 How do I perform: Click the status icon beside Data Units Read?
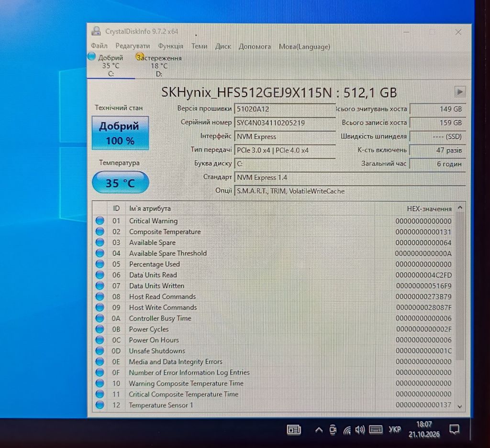coord(100,275)
